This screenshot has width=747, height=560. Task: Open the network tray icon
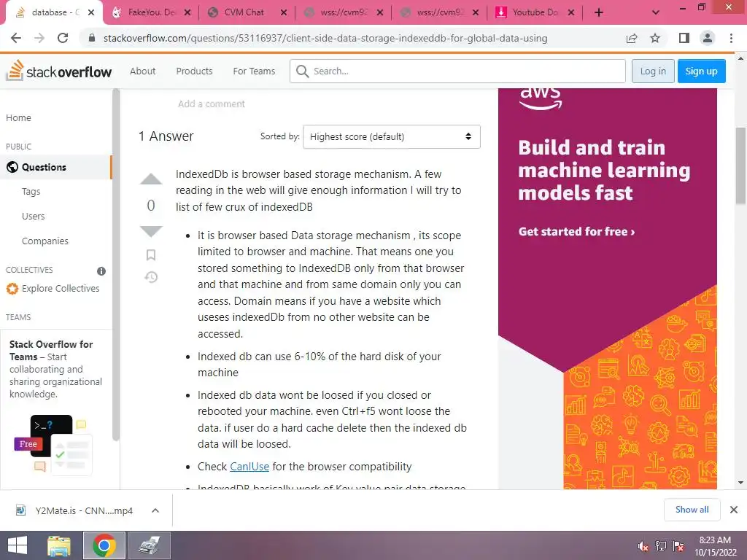(661, 546)
